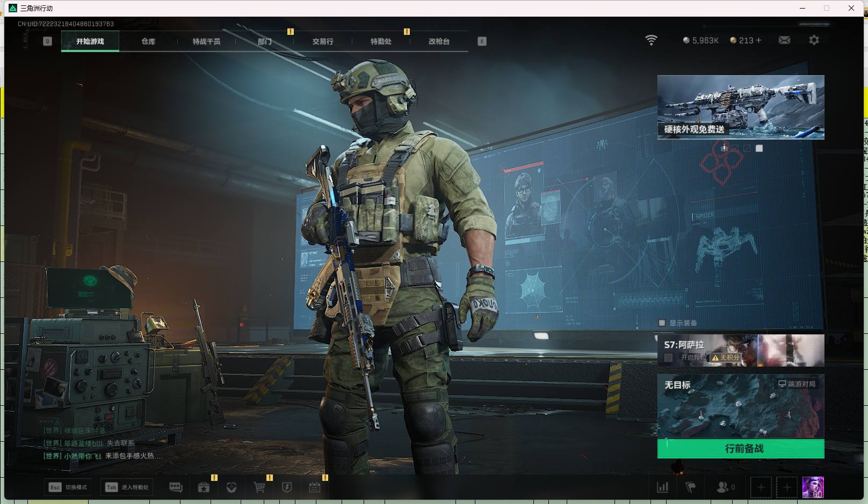
Task: Open the player avatar profile
Action: coord(813,487)
